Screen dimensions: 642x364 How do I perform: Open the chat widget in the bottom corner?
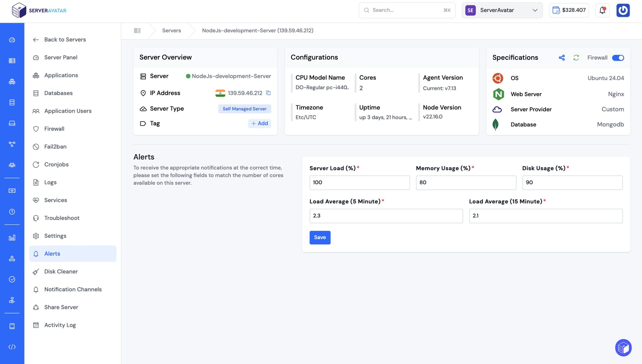(x=623, y=347)
